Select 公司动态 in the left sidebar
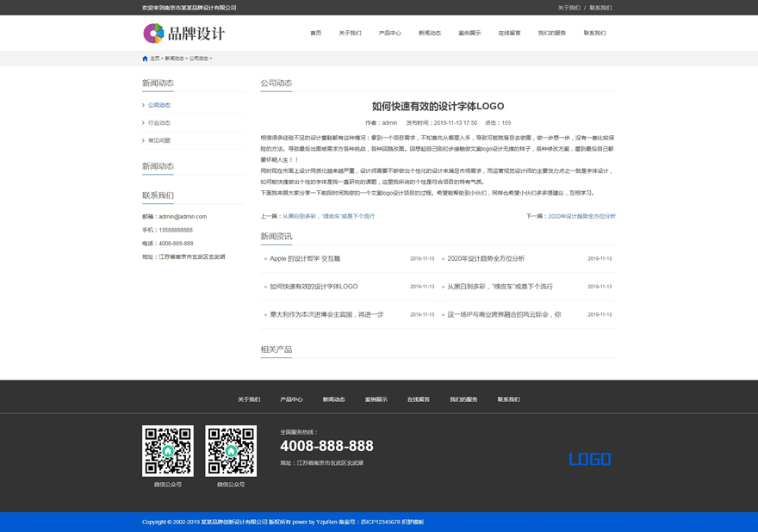The width and height of the screenshot is (758, 532). tap(158, 105)
